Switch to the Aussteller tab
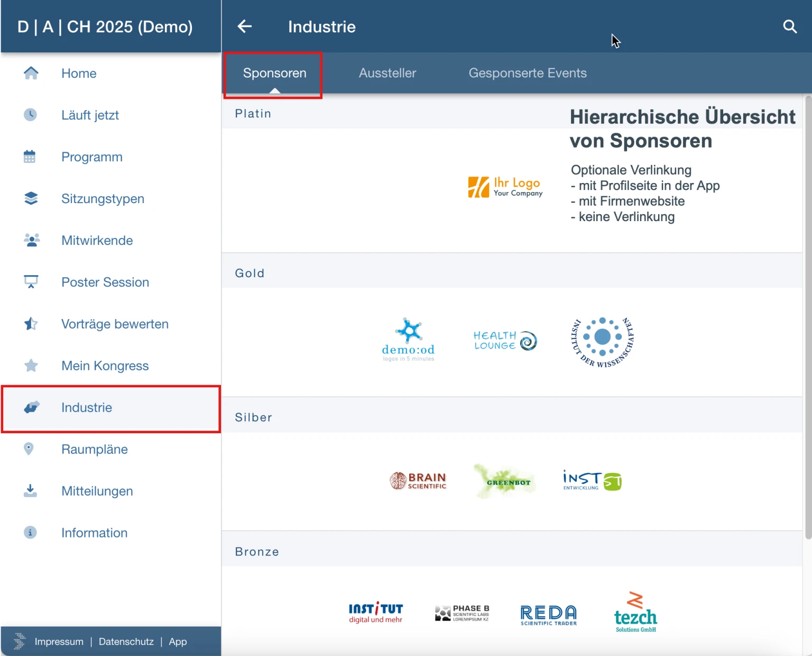 point(387,73)
